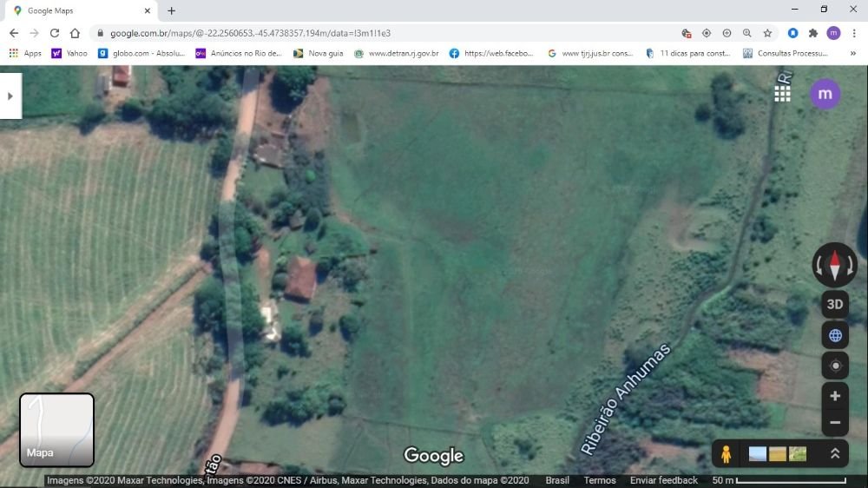The width and height of the screenshot is (868, 488).
Task: Reset map orientation with compass
Action: pyautogui.click(x=835, y=266)
